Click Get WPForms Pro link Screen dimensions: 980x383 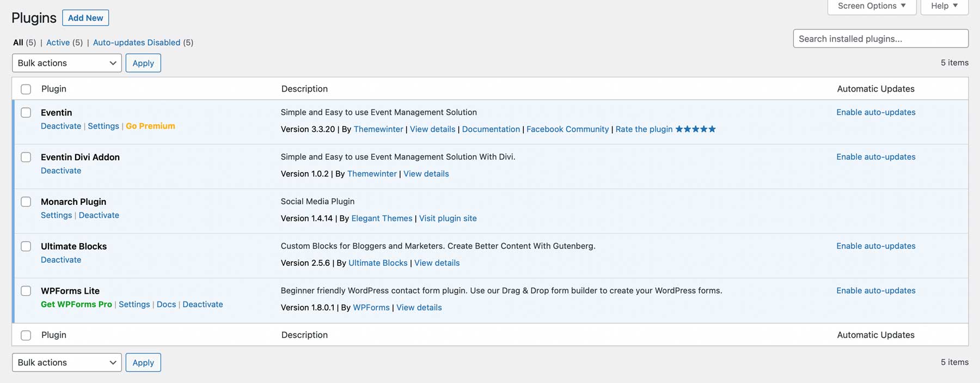coord(76,305)
